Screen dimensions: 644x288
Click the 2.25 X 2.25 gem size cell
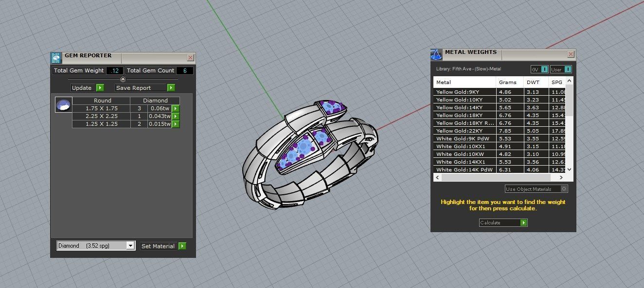coord(101,117)
